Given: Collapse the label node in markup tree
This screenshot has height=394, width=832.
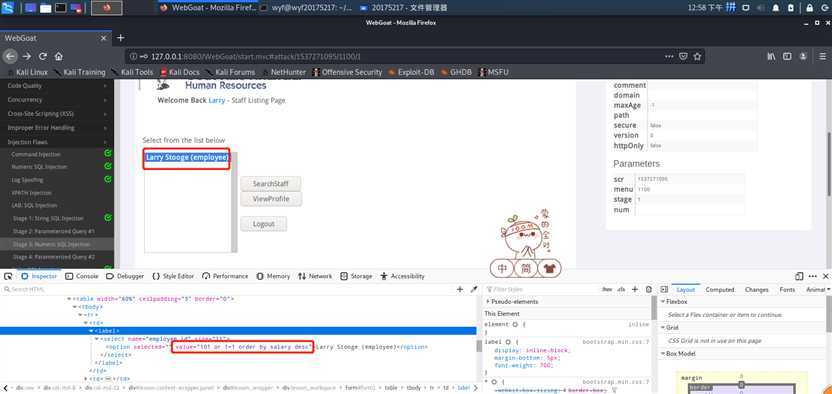Looking at the screenshot, I should [91, 331].
